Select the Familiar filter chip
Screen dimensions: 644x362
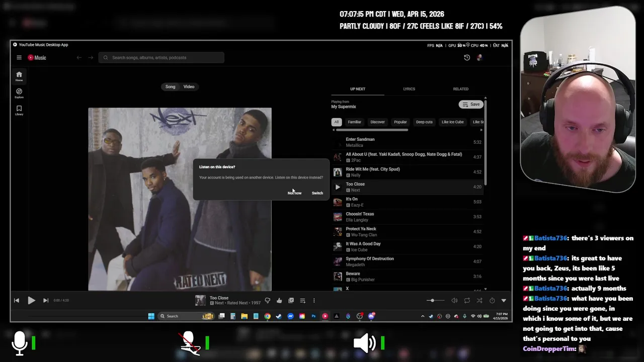tap(354, 122)
